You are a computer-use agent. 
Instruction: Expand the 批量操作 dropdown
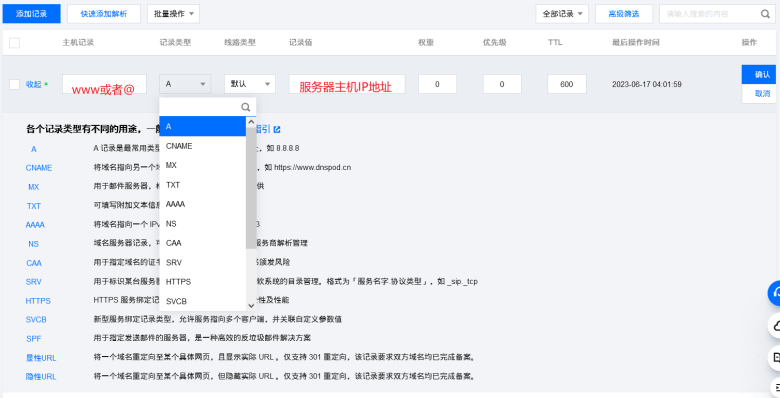coord(173,14)
